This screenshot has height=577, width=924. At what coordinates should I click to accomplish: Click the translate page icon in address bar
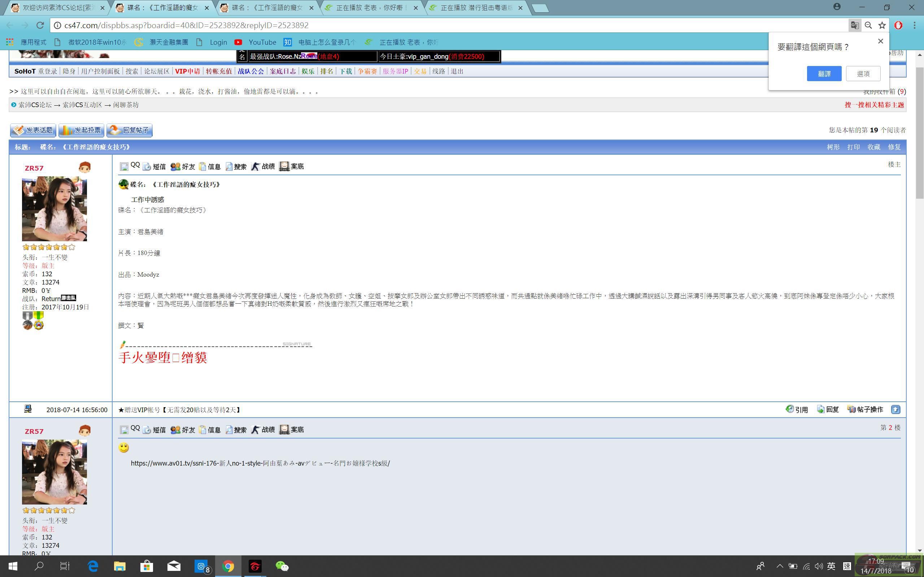click(x=854, y=25)
